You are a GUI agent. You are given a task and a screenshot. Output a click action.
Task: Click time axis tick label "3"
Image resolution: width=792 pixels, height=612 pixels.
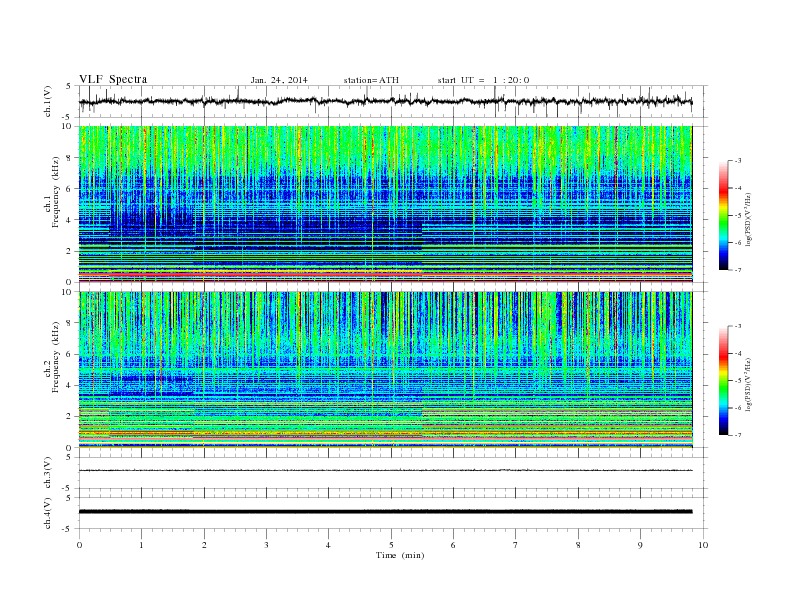pyautogui.click(x=266, y=545)
